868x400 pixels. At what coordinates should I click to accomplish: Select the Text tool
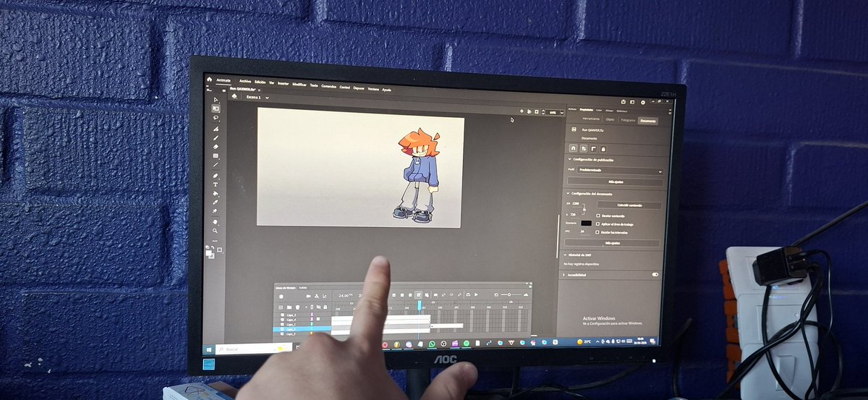(216, 184)
